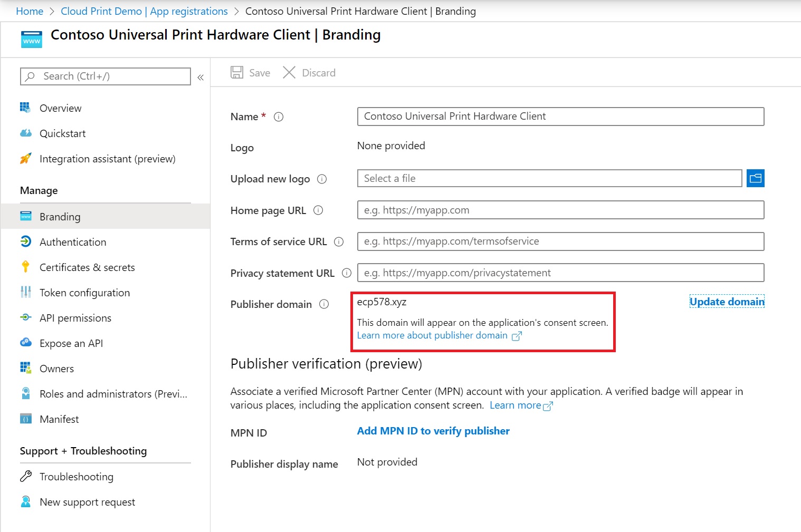Click the None provided logo value

[391, 146]
